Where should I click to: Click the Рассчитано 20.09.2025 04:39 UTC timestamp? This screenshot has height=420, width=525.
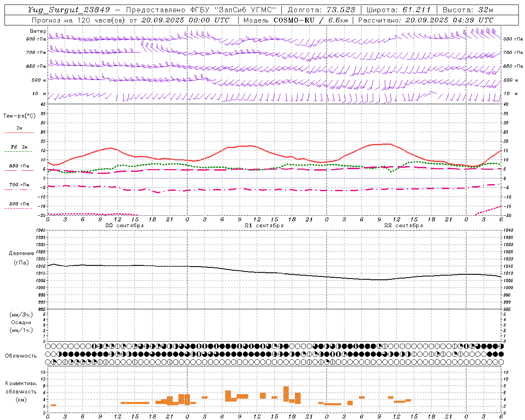pos(426,20)
